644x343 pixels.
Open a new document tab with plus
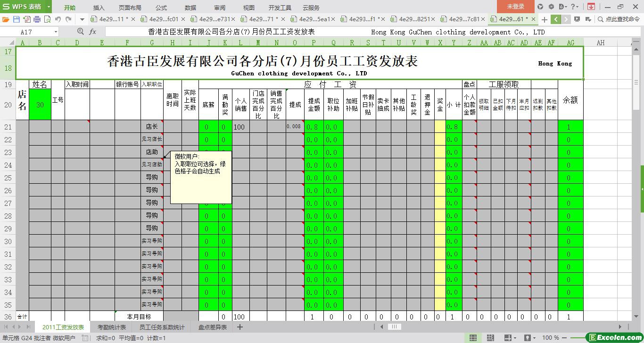pos(544,19)
